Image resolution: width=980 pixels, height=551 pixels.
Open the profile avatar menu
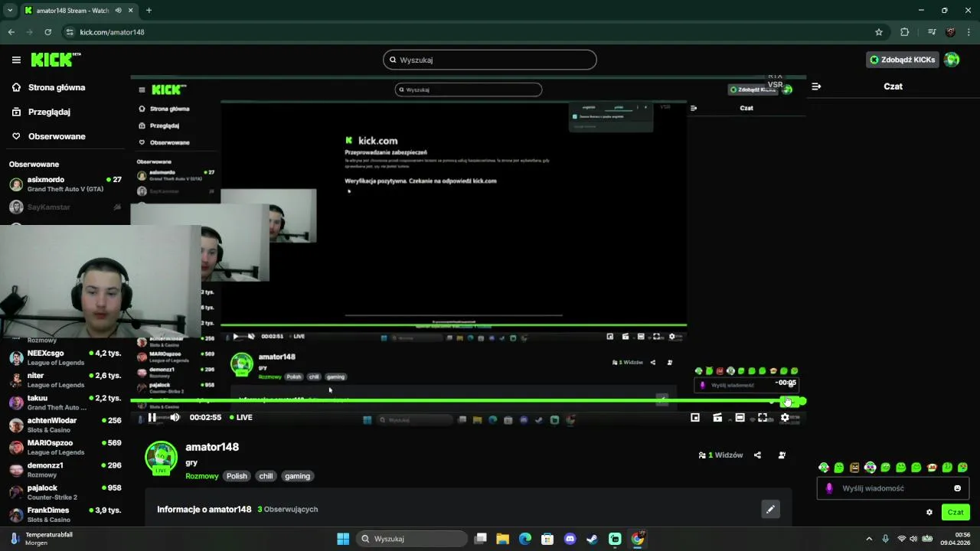952,60
